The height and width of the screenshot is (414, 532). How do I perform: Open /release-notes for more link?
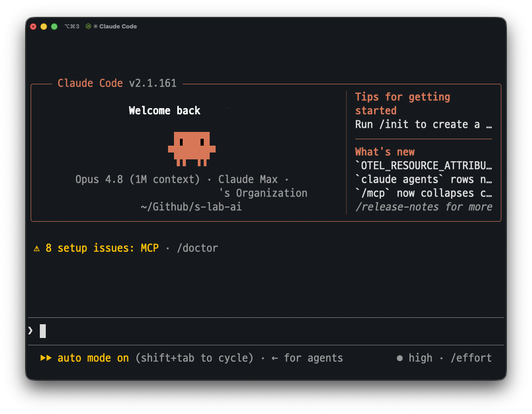424,207
